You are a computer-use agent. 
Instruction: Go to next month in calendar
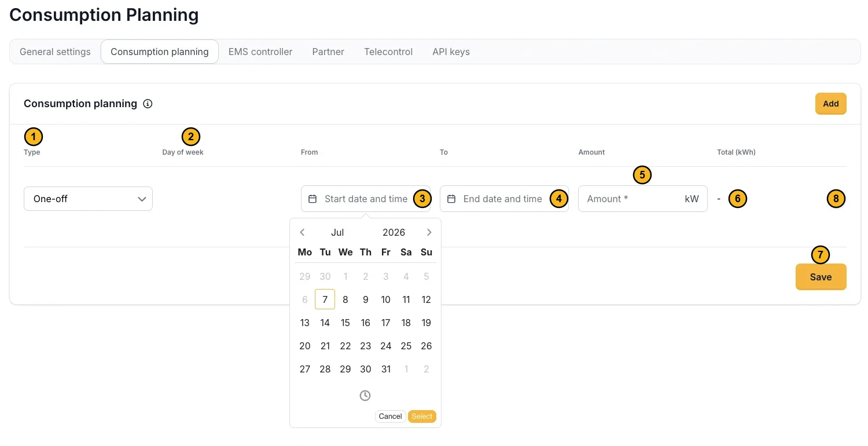click(x=429, y=232)
